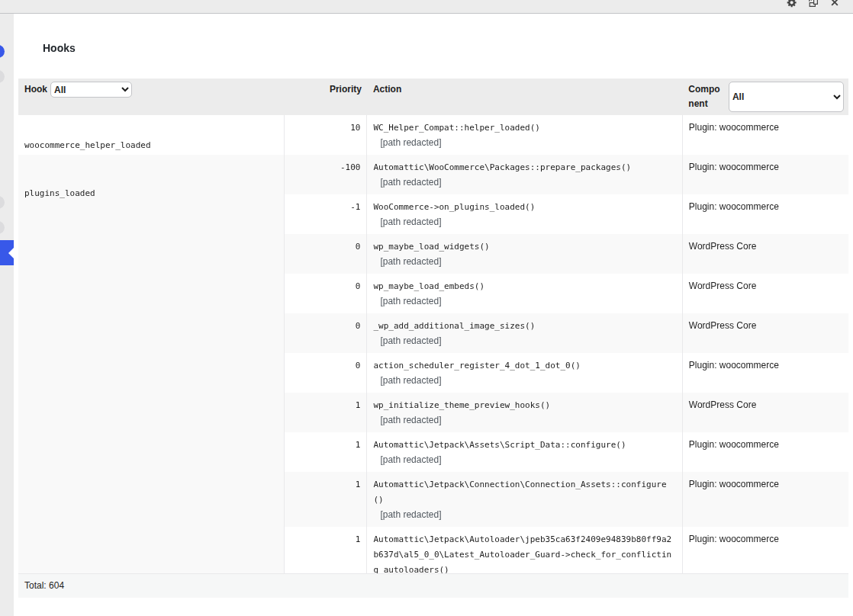Screen dimensions: 853x616
Task: Click the Hook column header
Action: (36, 89)
